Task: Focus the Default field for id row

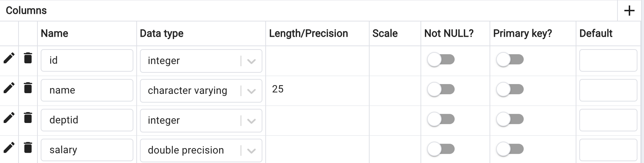Action: pyautogui.click(x=608, y=60)
